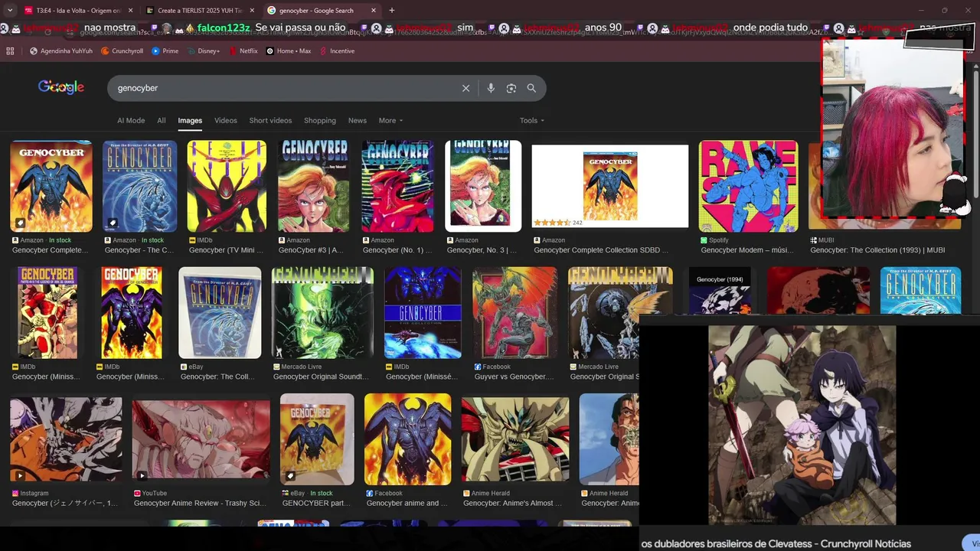Open the Incentive bookmark
This screenshot has width=980, height=551.
[337, 51]
